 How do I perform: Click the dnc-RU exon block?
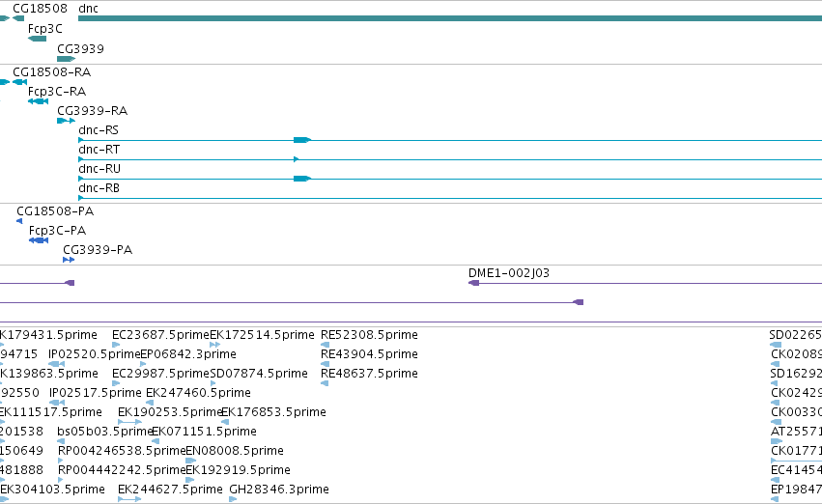[x=302, y=179]
